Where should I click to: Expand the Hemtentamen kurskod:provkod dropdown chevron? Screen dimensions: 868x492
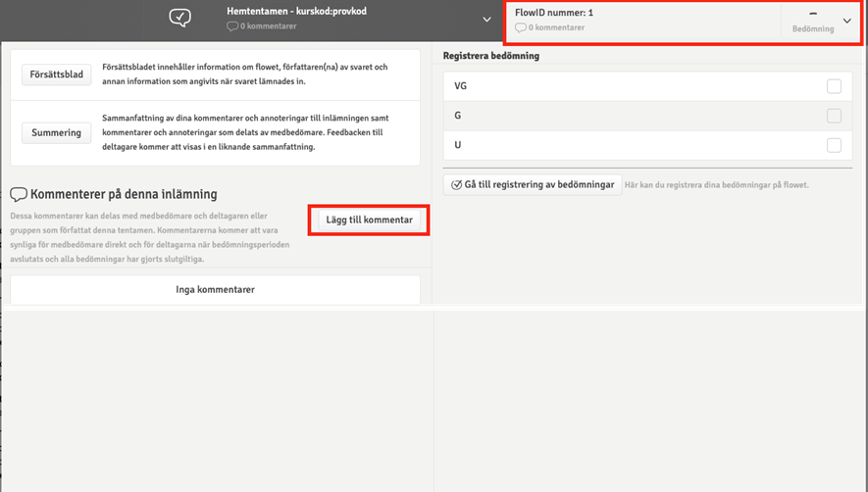click(x=486, y=20)
